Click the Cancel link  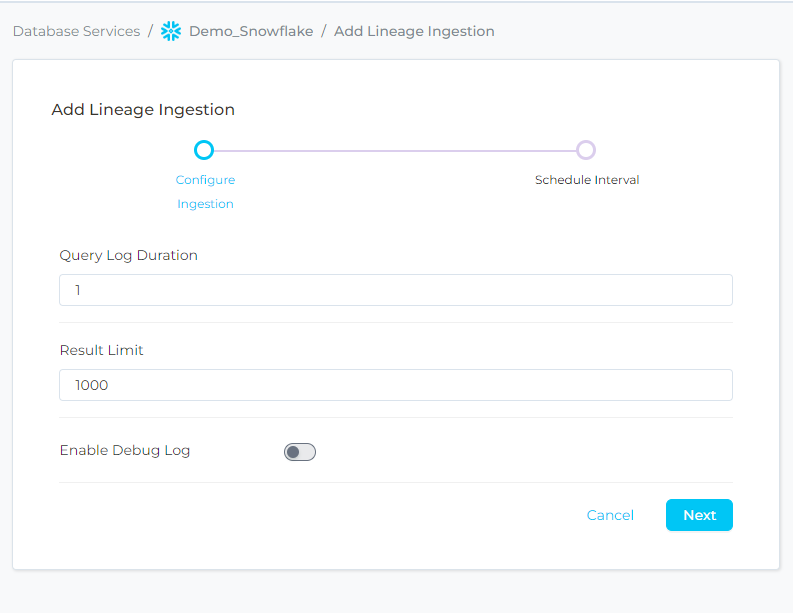610,515
